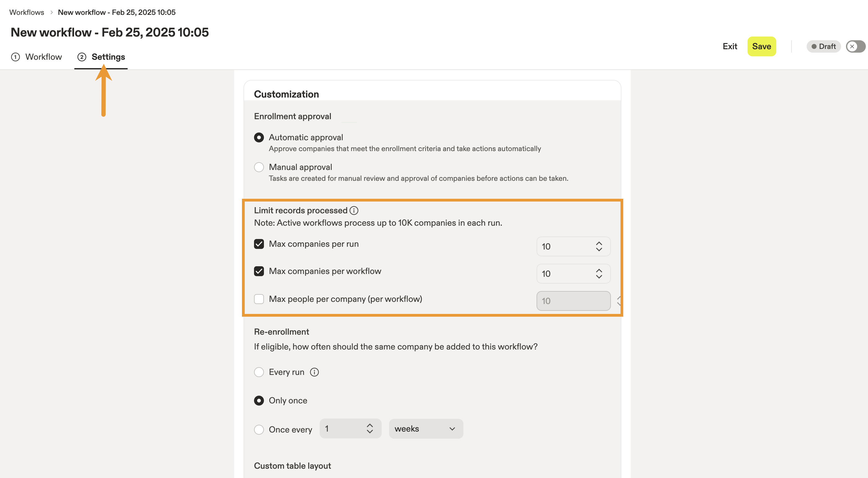Enable Max people per company checkbox
The width and height of the screenshot is (868, 478).
click(x=259, y=299)
